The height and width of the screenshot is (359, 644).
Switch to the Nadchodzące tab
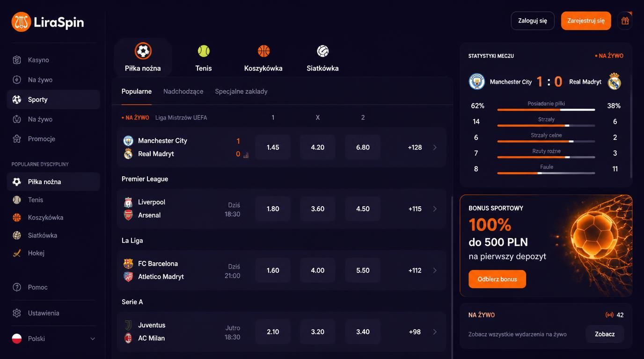tap(183, 91)
